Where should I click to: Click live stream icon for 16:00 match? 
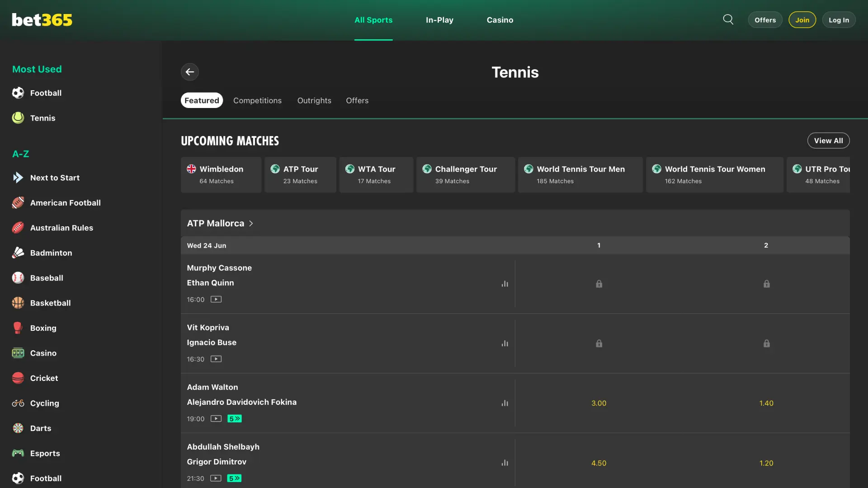click(216, 299)
